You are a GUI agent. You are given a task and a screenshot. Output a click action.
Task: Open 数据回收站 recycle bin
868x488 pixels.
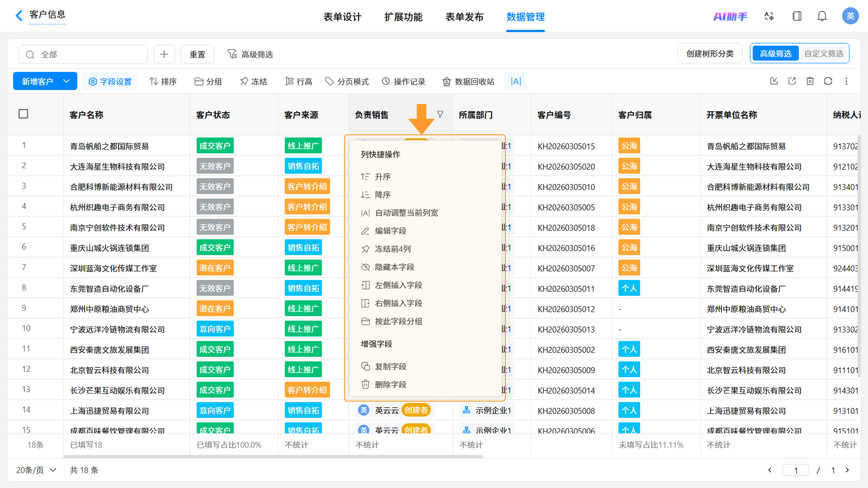point(468,81)
